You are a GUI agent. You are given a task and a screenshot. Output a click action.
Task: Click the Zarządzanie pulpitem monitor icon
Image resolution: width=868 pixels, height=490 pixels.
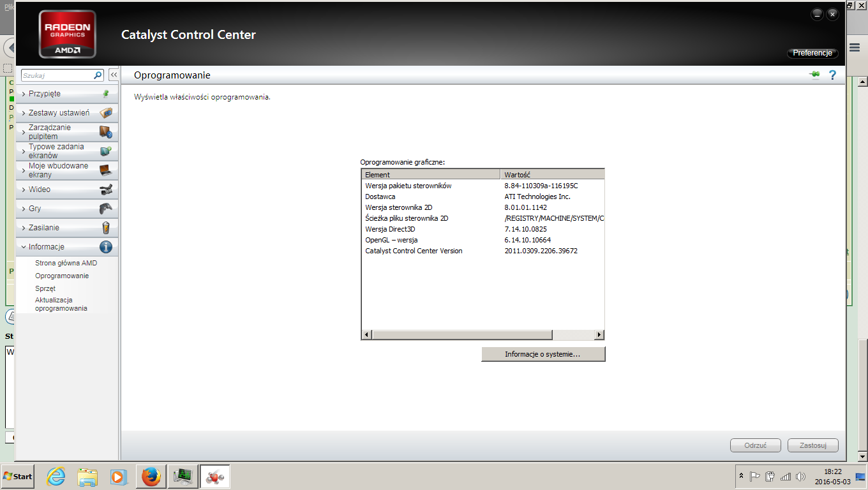(106, 132)
